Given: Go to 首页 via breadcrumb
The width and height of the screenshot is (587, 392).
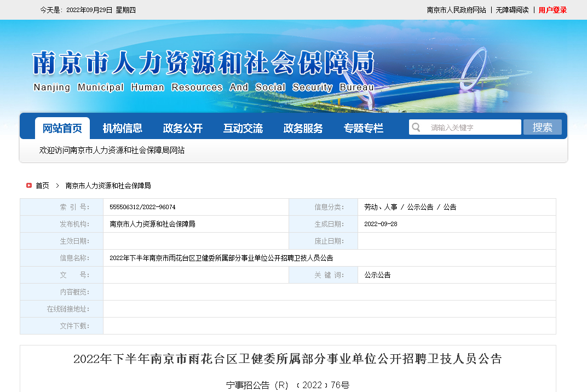Looking at the screenshot, I should point(42,186).
